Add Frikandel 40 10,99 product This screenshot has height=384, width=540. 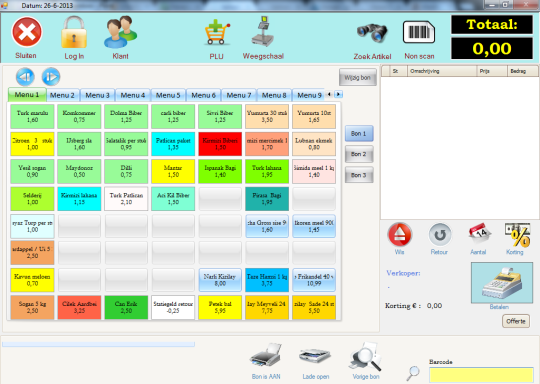tap(314, 280)
